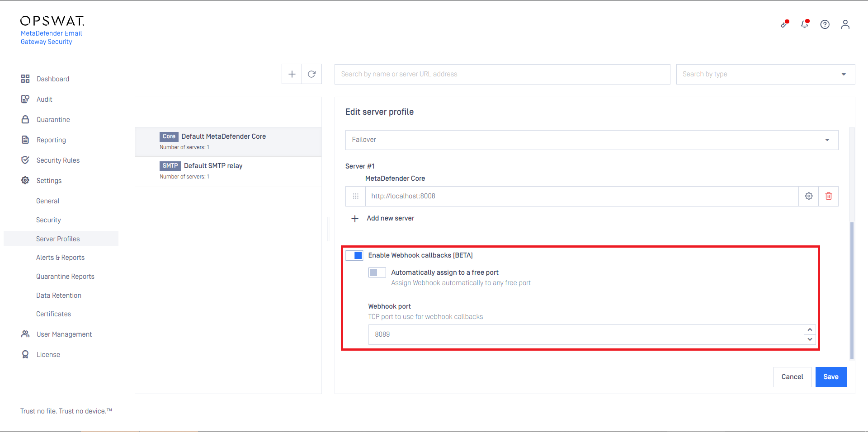The width and height of the screenshot is (868, 432).
Task: Delete server localhost:8008 with trash icon
Action: [x=829, y=196]
